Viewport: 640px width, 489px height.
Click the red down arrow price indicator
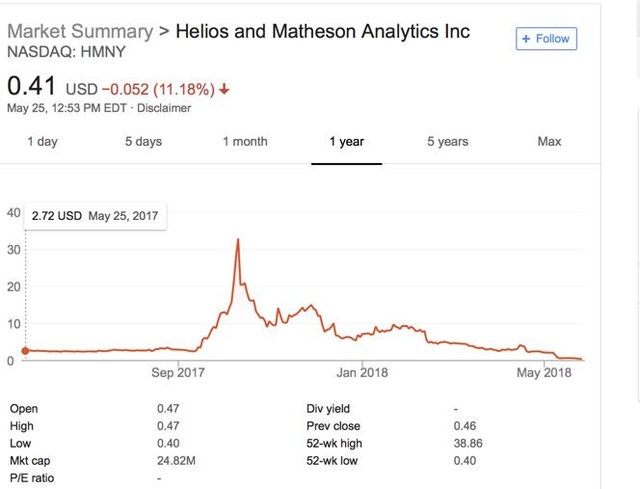tap(224, 88)
